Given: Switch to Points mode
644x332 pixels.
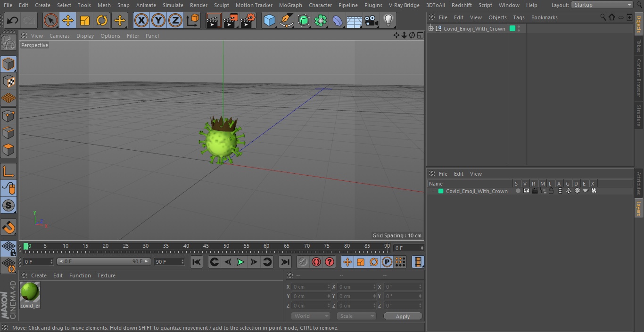Looking at the screenshot, I should pos(8,115).
